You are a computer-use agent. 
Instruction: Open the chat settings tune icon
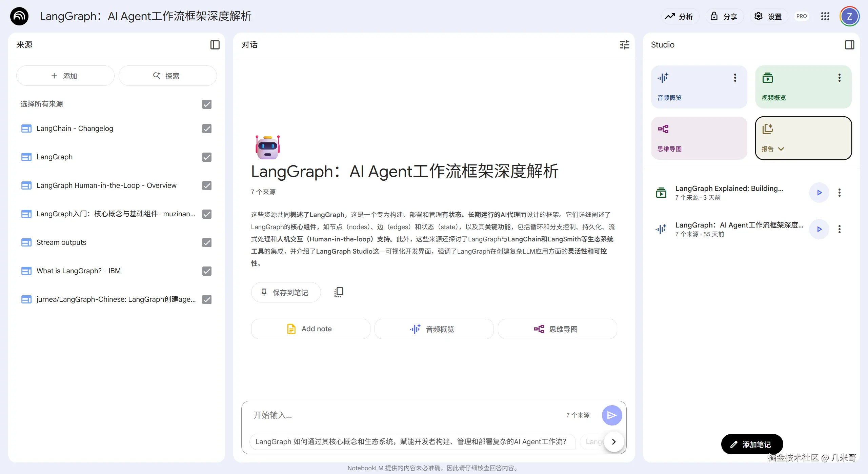[x=625, y=44]
